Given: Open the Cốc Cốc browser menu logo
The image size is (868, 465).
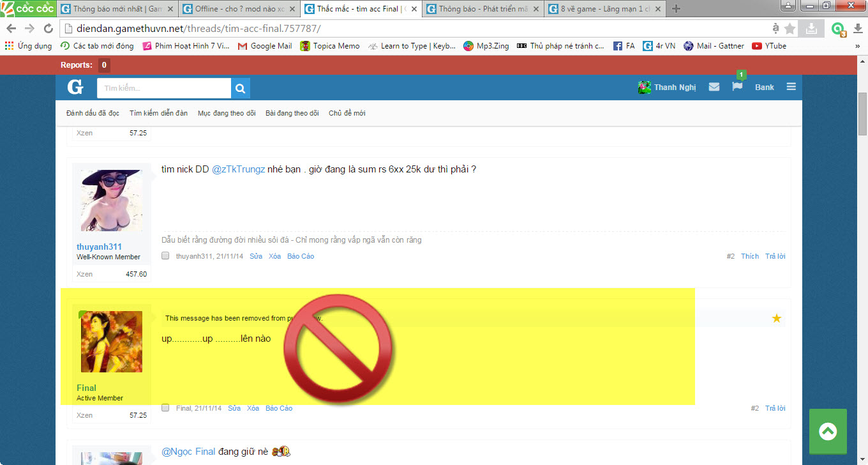Looking at the screenshot, I should (x=27, y=8).
